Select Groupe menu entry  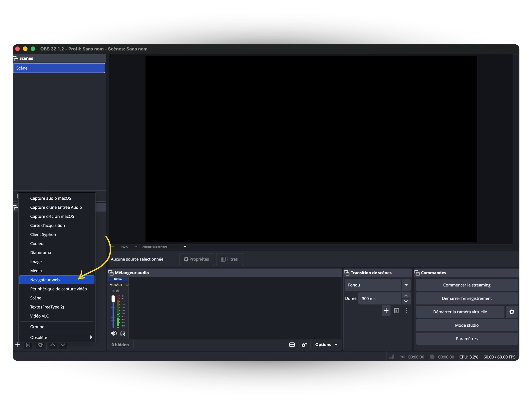tap(57, 327)
